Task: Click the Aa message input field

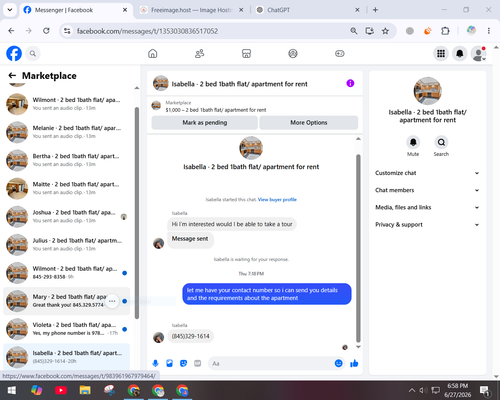Action: [271, 363]
